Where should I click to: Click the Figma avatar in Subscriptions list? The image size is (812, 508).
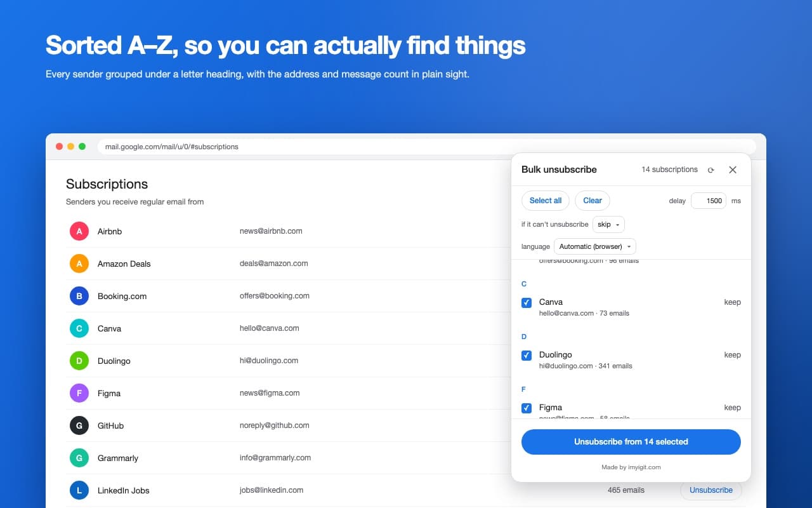[79, 393]
